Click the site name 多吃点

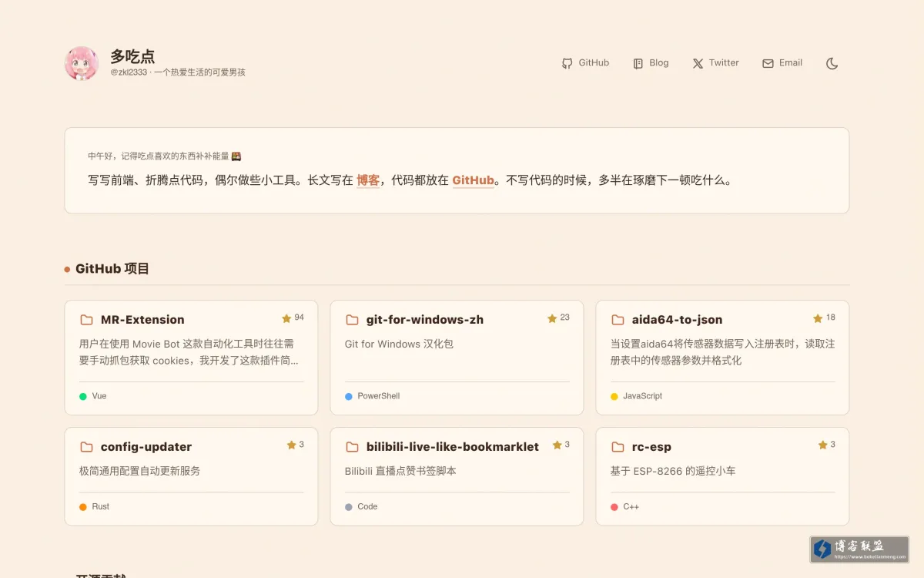tap(132, 56)
